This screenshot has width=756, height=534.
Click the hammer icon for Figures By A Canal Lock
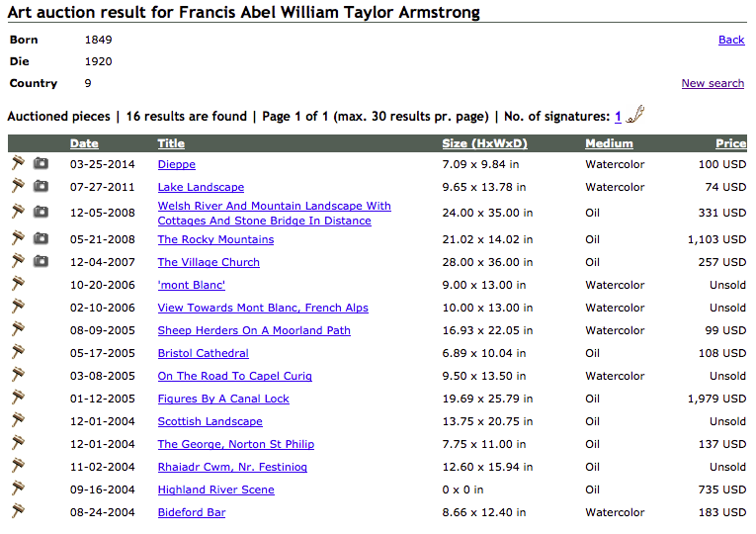coord(18,397)
